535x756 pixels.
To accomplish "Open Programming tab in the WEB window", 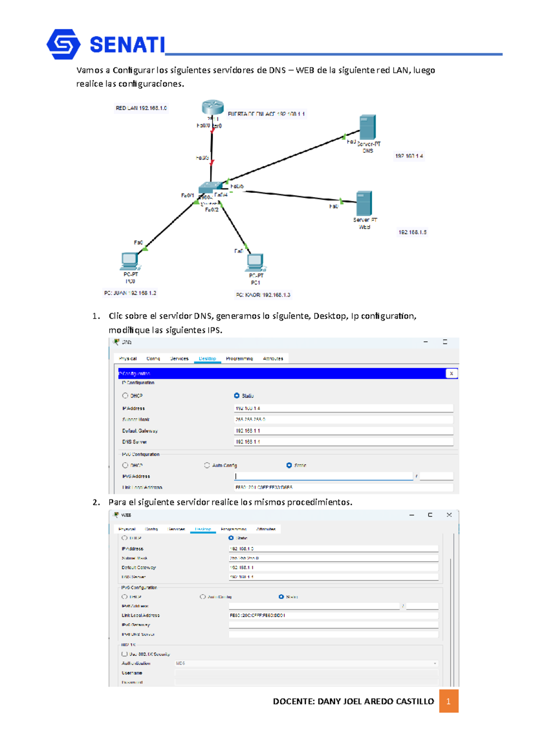I will pyautogui.click(x=234, y=529).
